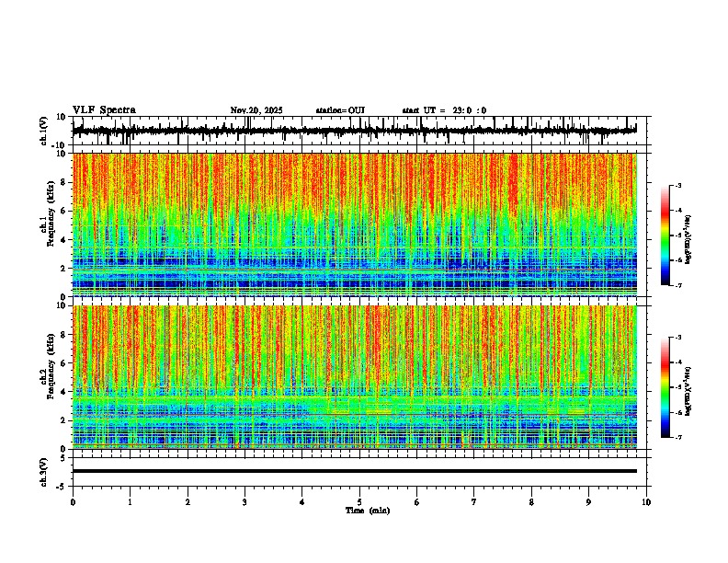Click the time axis tick label '10'
This screenshot has height=563, width=728.
(x=646, y=502)
